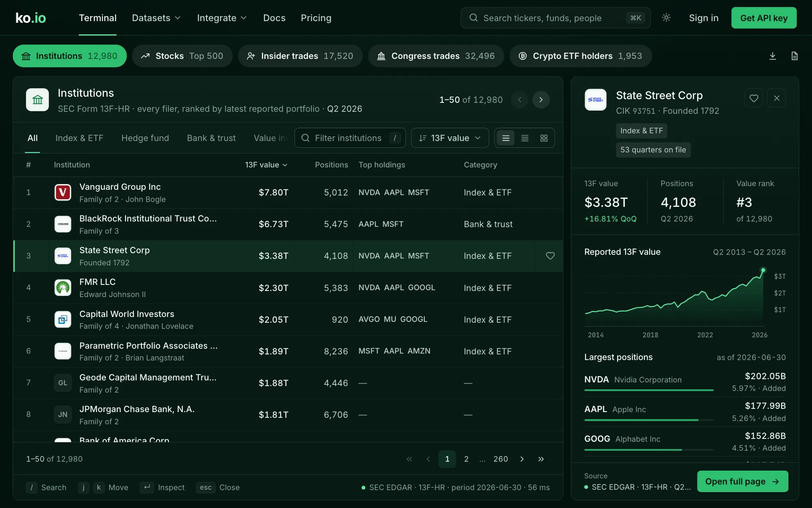Toggle the light/dark theme sun icon
The image size is (812, 508).
[x=666, y=18]
